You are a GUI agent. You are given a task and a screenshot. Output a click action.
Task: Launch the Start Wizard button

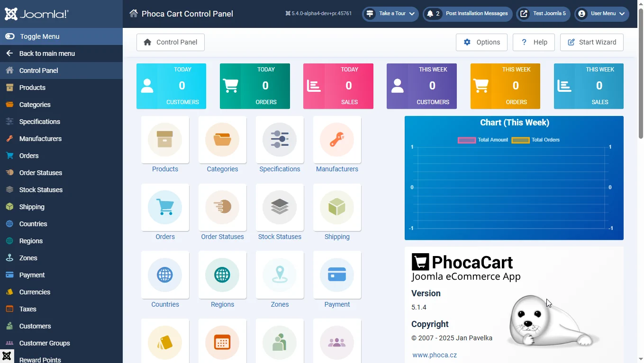592,42
